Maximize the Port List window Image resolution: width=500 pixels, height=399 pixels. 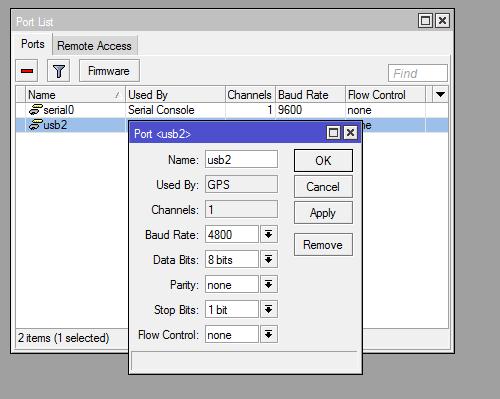(x=426, y=21)
